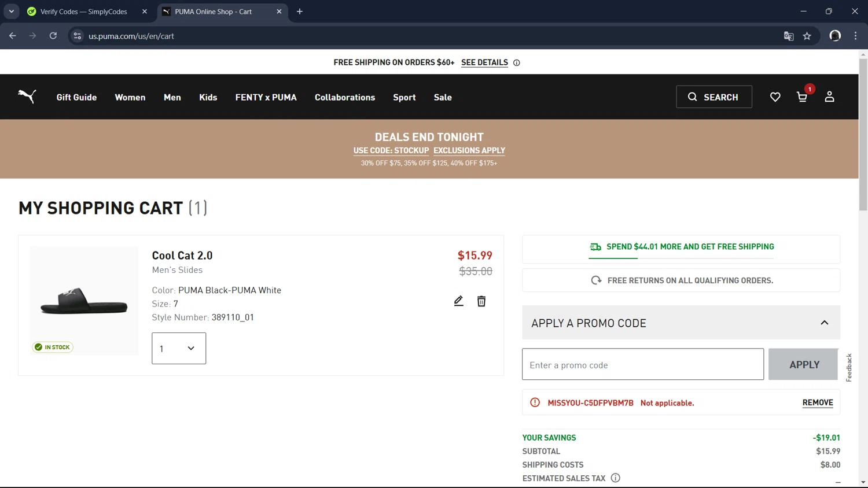
Task: Open the Sale menu
Action: [x=443, y=97]
